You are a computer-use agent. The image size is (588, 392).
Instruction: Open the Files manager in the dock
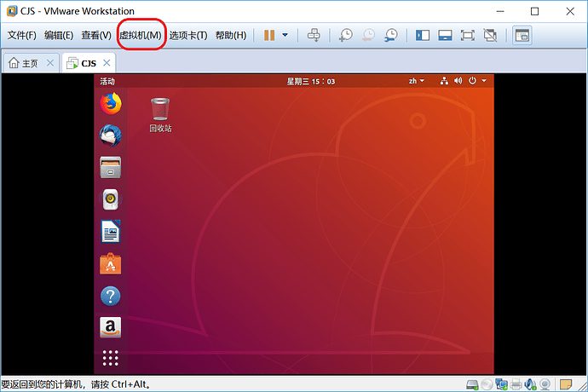coord(111,167)
